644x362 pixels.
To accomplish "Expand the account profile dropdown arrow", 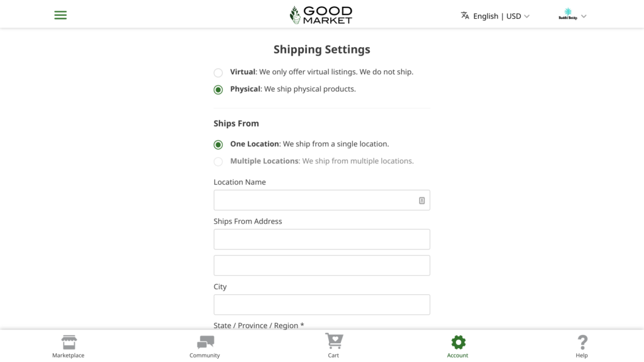I will pyautogui.click(x=584, y=16).
